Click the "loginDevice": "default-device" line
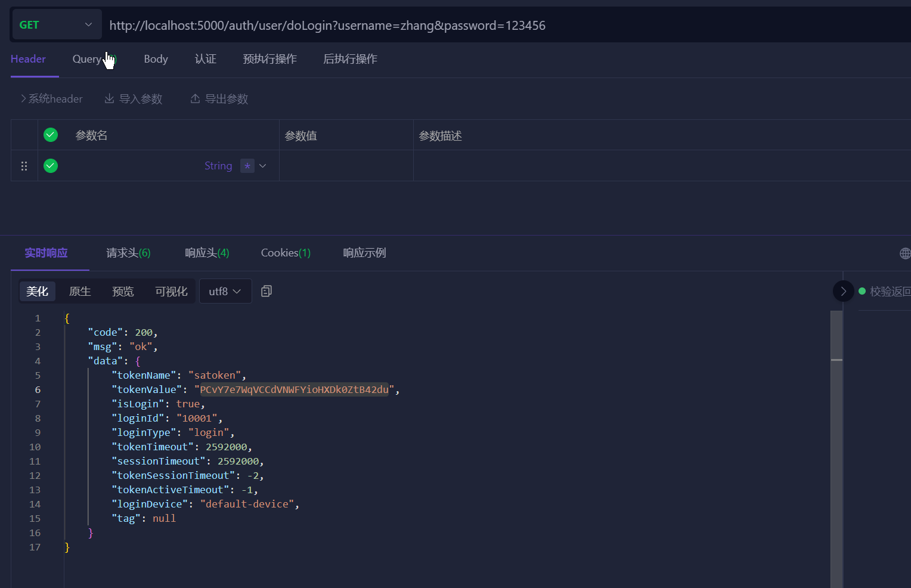 click(205, 504)
